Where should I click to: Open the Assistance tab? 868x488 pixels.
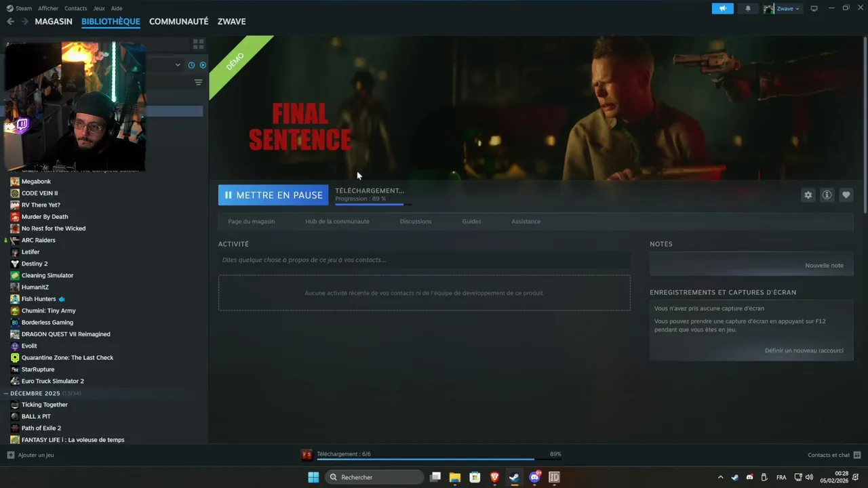tap(526, 222)
